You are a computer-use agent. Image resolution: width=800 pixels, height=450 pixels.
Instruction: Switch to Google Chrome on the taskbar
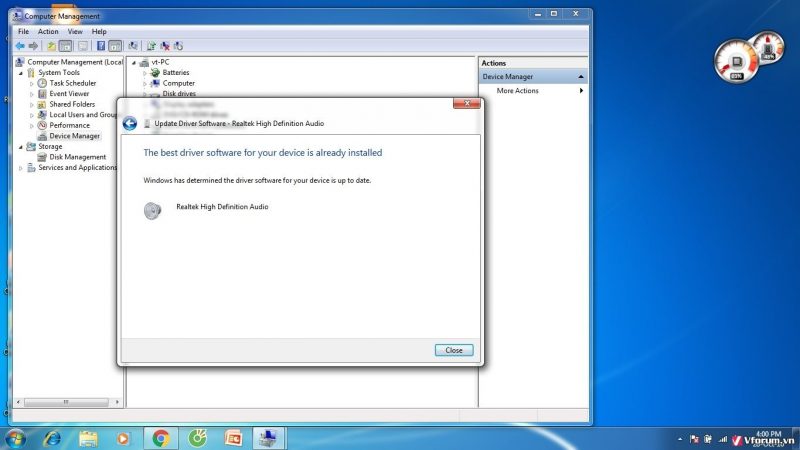[x=161, y=438]
